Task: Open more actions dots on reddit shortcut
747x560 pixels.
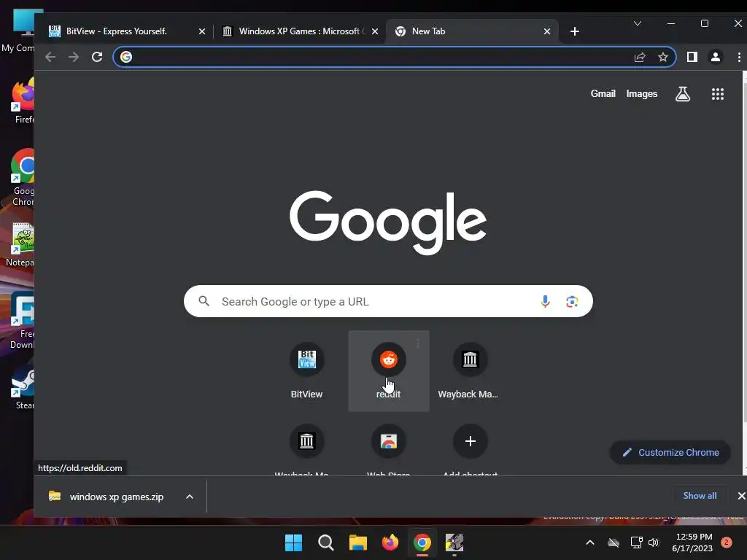Action: pyautogui.click(x=418, y=343)
